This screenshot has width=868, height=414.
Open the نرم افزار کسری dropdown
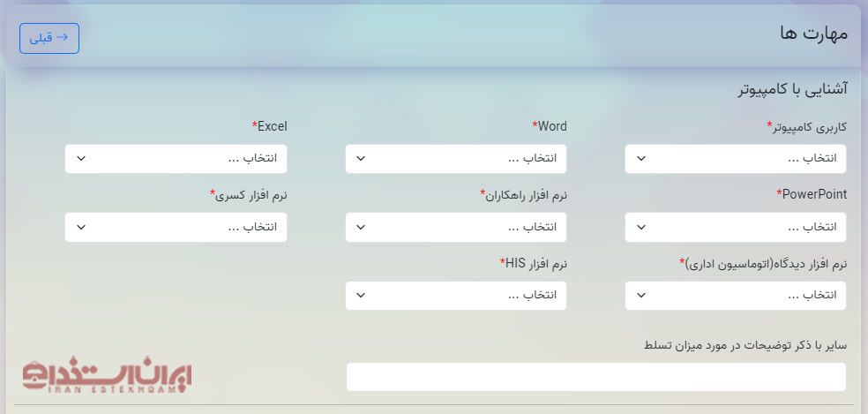tap(176, 227)
